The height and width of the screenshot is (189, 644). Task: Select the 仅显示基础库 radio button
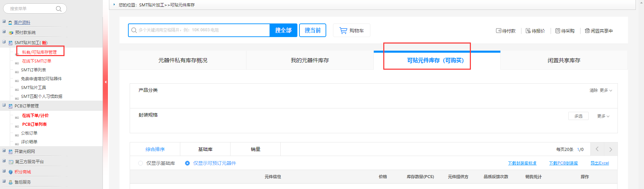pos(141,163)
